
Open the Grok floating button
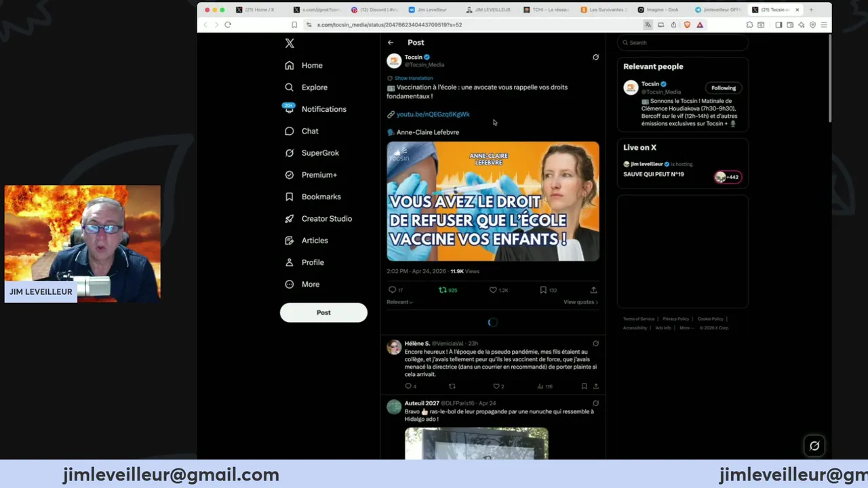coord(814,446)
